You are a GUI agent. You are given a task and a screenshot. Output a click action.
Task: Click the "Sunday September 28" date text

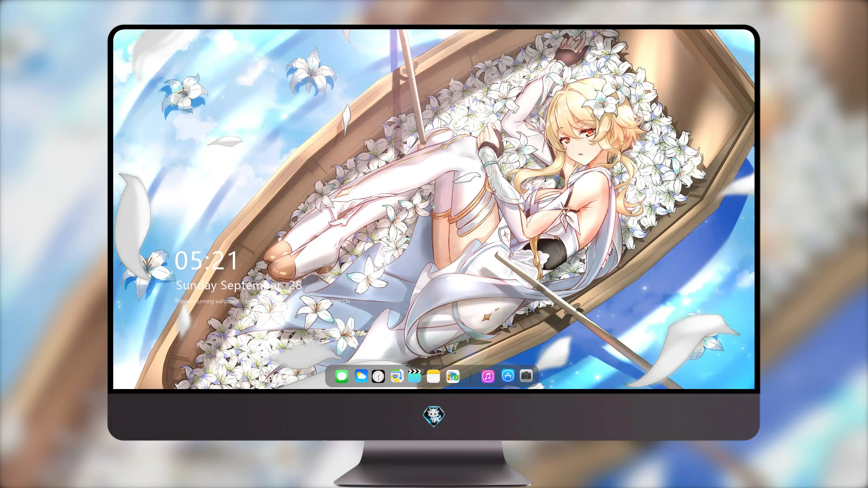pos(239,286)
